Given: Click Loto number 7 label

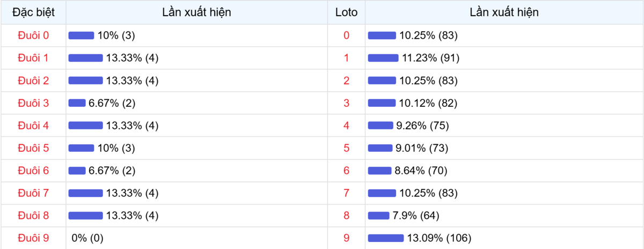Looking at the screenshot, I should coord(346,193).
